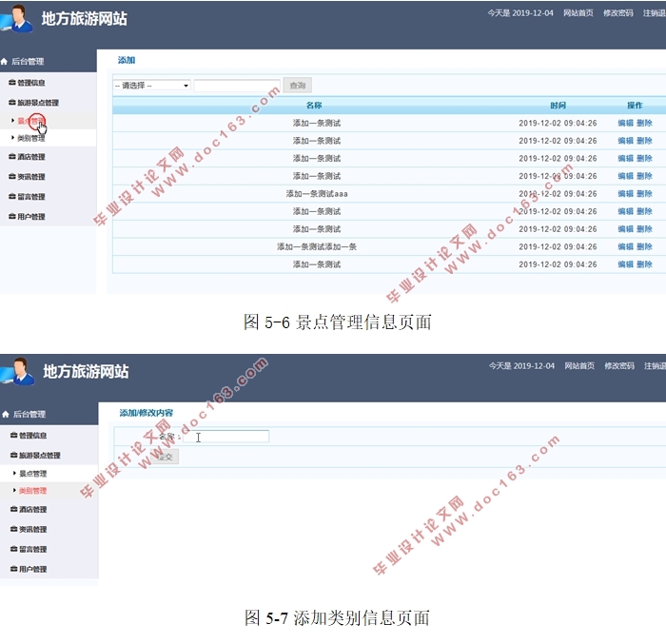666x644 pixels.
Task: Select red 类别管理 submenu in lower sidebar
Action: [x=32, y=491]
